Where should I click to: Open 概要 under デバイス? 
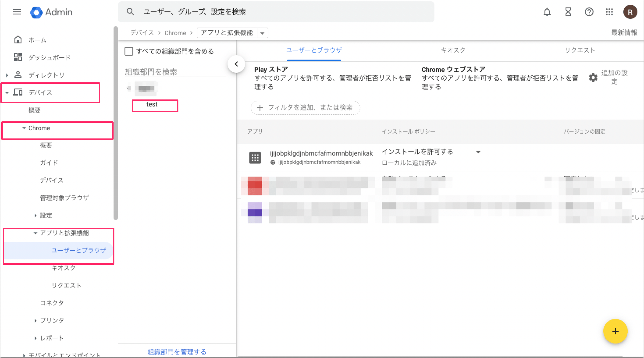point(34,110)
